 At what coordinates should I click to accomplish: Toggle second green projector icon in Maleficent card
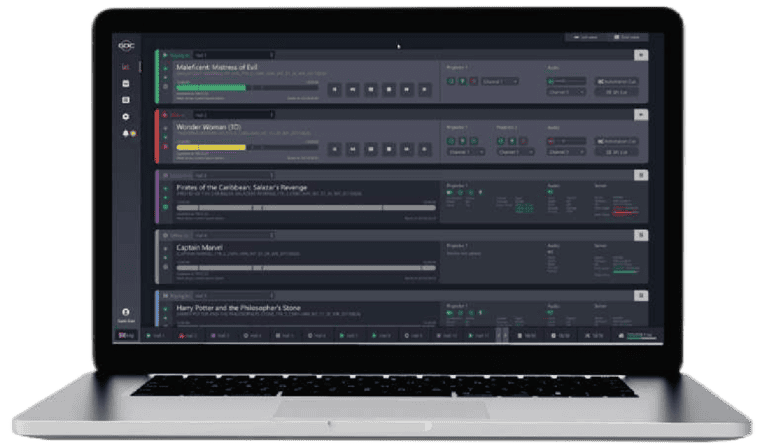[462, 81]
